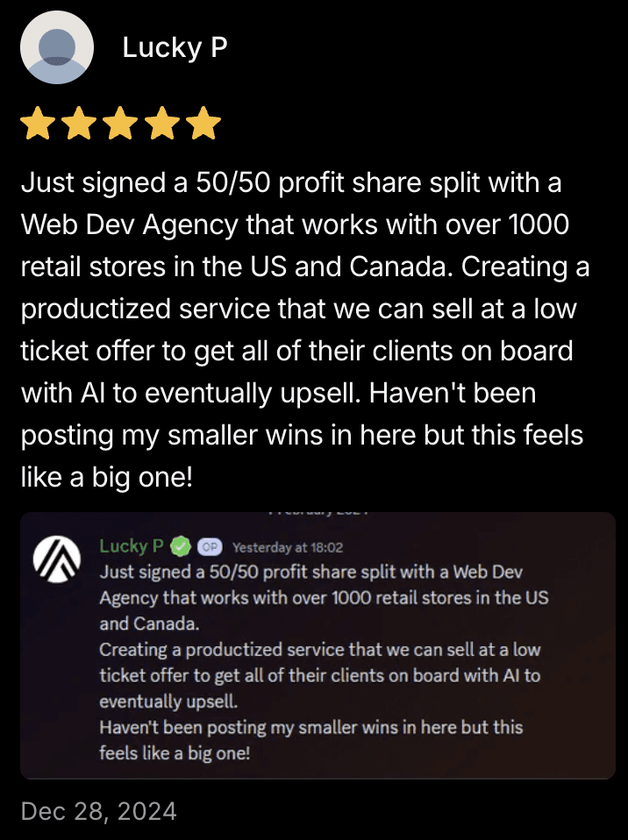Open the Lucky P reviewer name heading
This screenshot has width=628, height=840.
(x=175, y=47)
